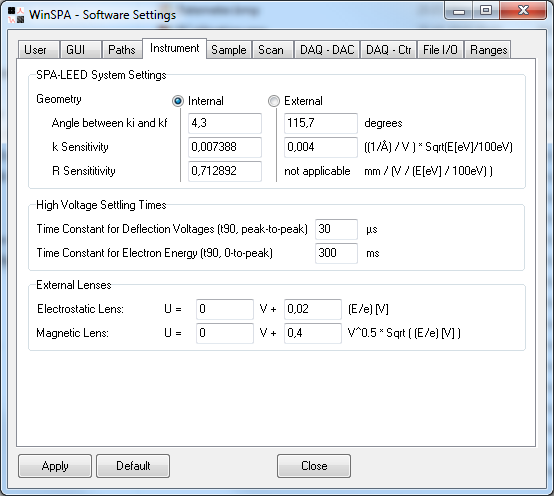Click the 'SPA-LEED System Settings' group label

pyautogui.click(x=101, y=75)
